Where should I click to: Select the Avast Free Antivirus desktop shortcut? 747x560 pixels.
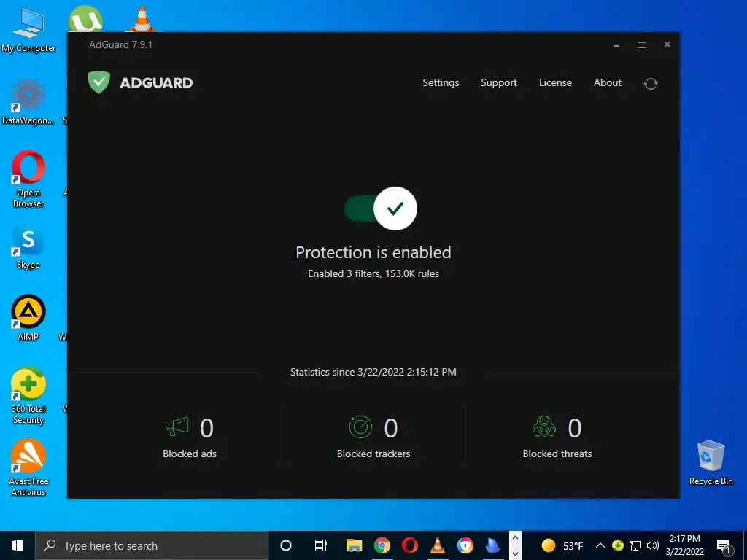[28, 467]
